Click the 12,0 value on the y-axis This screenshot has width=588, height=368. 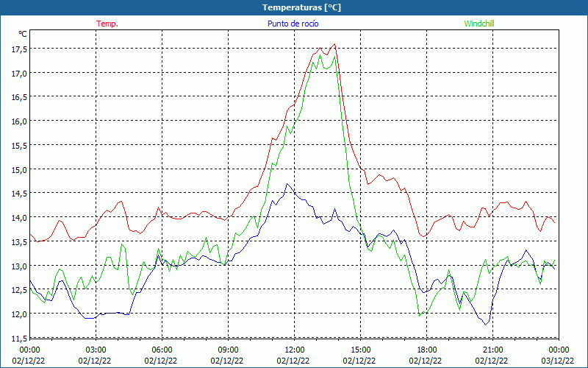coord(19,314)
